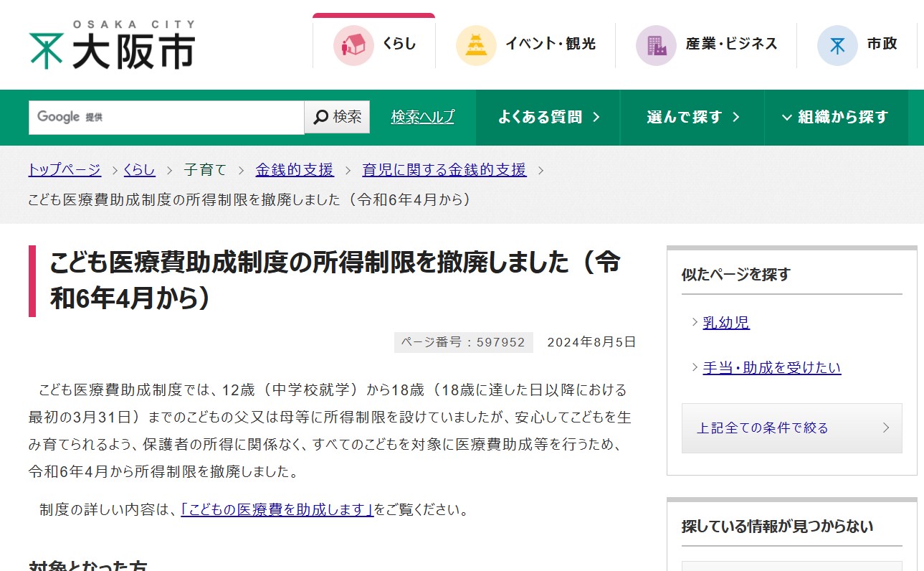Open the よくある質問 section

pos(548,118)
